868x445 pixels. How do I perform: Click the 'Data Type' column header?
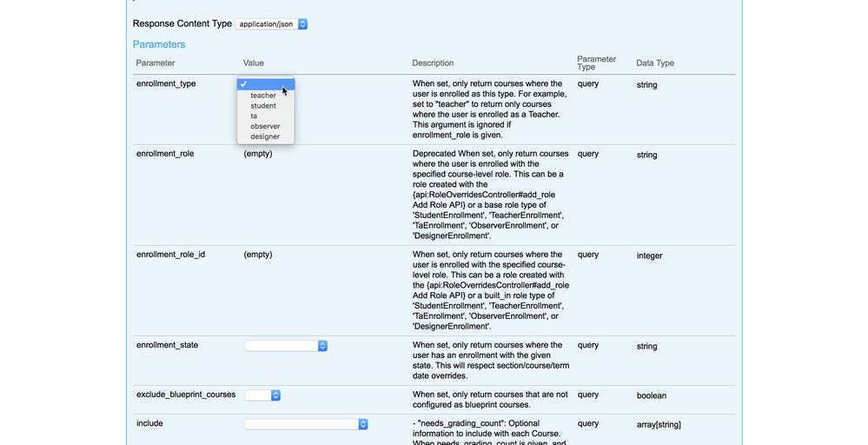(x=655, y=63)
